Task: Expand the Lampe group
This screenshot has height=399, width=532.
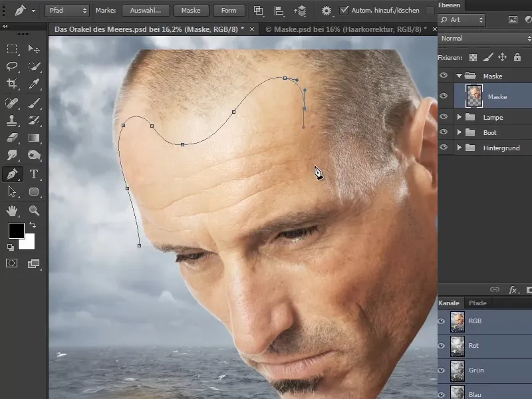Action: click(460, 117)
